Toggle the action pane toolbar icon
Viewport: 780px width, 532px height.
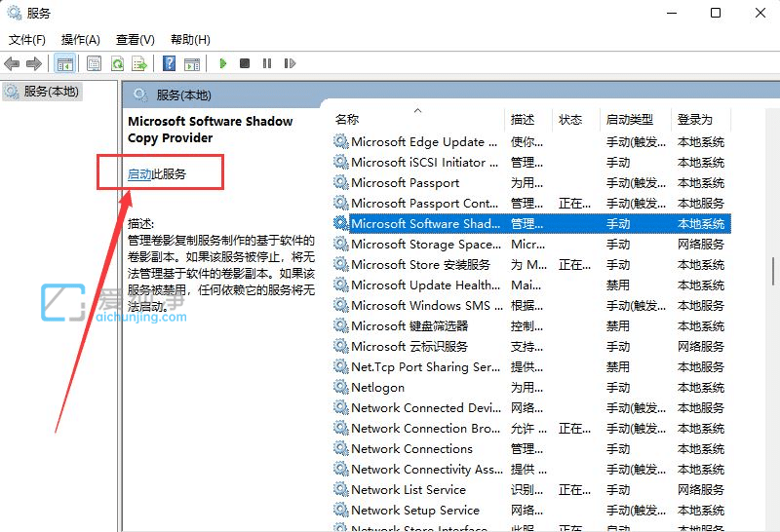tap(192, 63)
